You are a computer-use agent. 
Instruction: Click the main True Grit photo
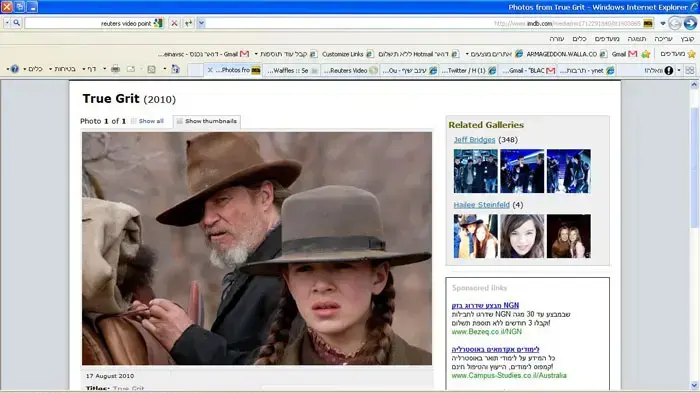tap(257, 248)
